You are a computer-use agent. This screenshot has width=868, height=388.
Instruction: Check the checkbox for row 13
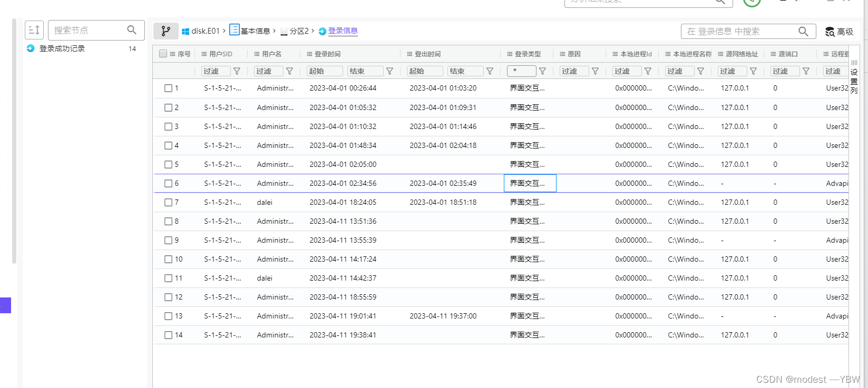coord(168,316)
